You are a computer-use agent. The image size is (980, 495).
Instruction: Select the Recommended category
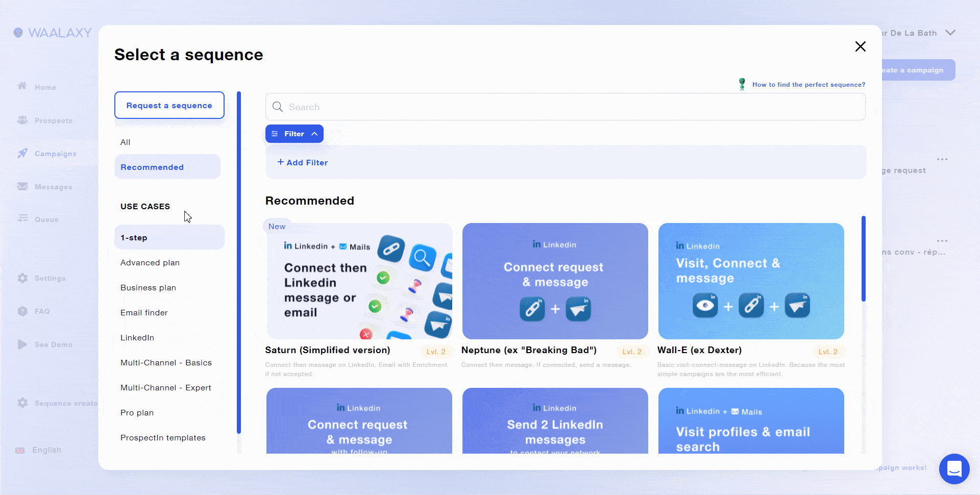pyautogui.click(x=167, y=167)
